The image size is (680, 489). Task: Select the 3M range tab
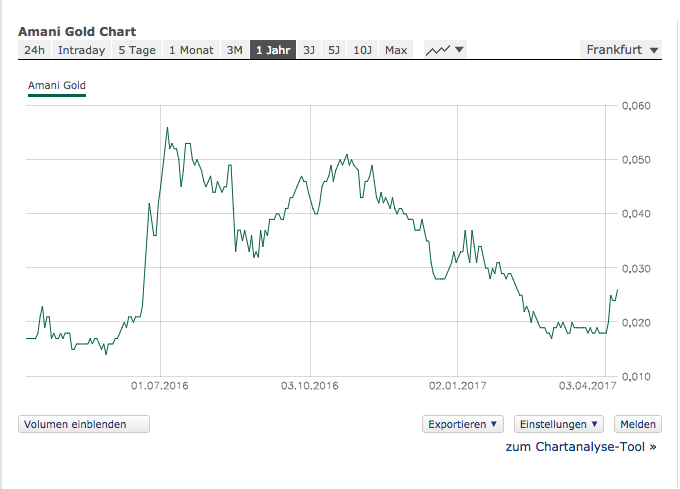tap(235, 50)
